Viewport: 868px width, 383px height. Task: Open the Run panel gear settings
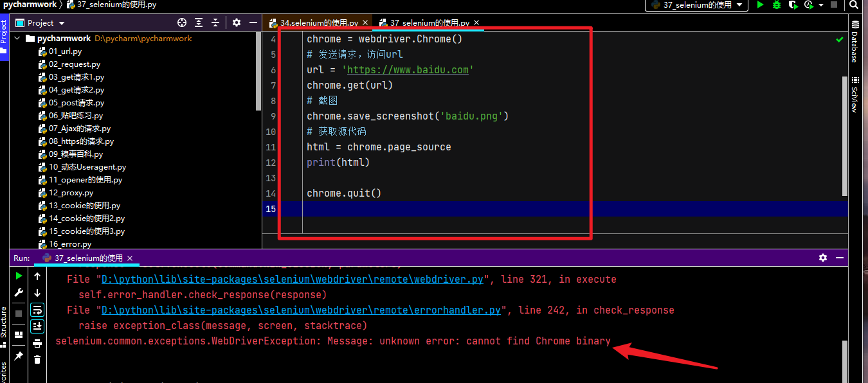pos(823,258)
